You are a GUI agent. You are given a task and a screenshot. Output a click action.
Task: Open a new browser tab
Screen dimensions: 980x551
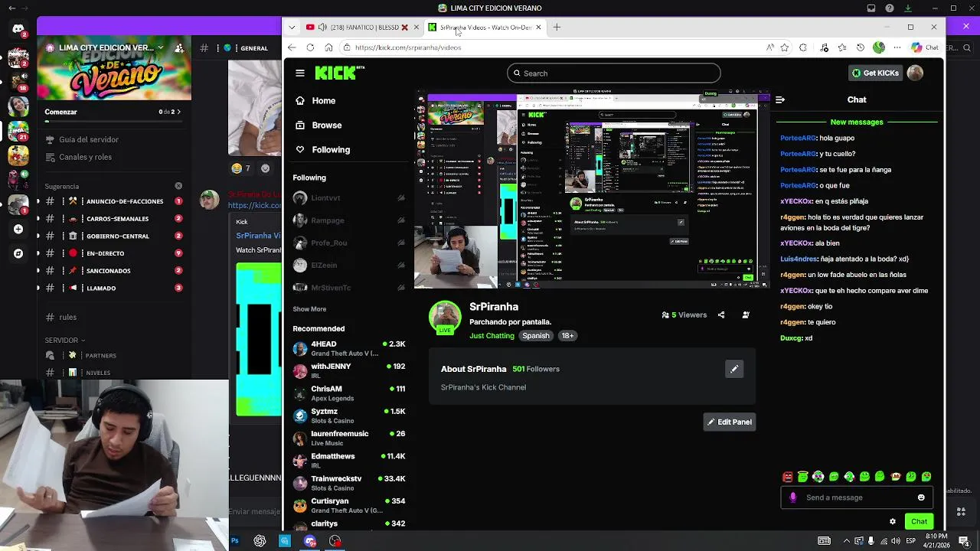[557, 28]
